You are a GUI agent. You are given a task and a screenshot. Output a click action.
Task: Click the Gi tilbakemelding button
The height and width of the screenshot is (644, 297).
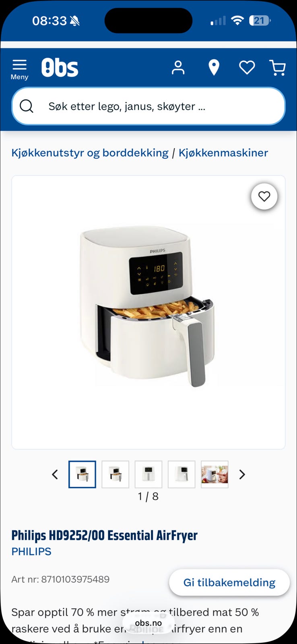coord(229,582)
